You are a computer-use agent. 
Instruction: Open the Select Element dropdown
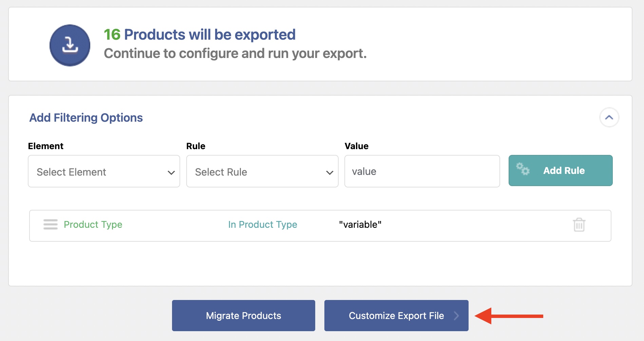tap(98, 172)
